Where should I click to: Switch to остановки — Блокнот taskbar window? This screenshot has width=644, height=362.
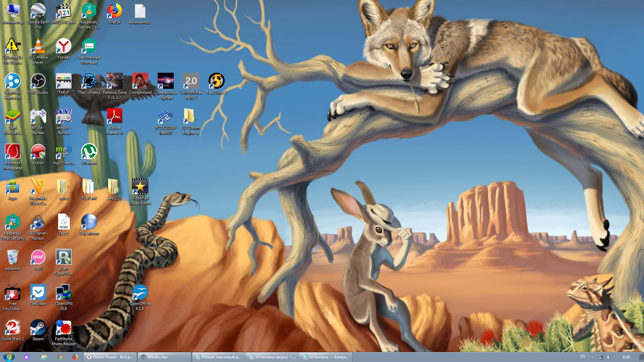click(x=326, y=357)
